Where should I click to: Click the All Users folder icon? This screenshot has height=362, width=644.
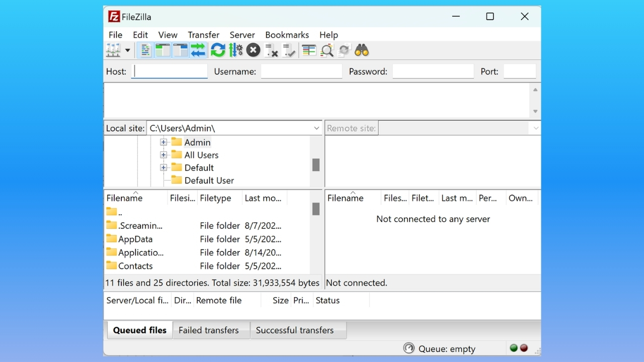[x=177, y=154]
